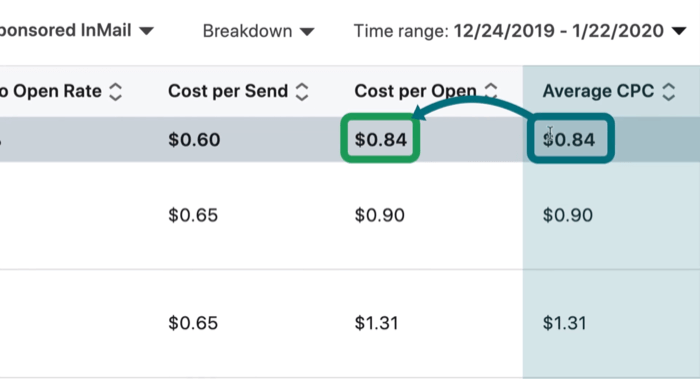Click the 12/24/2019 - 1/22/2020 date text

pyautogui.click(x=559, y=31)
